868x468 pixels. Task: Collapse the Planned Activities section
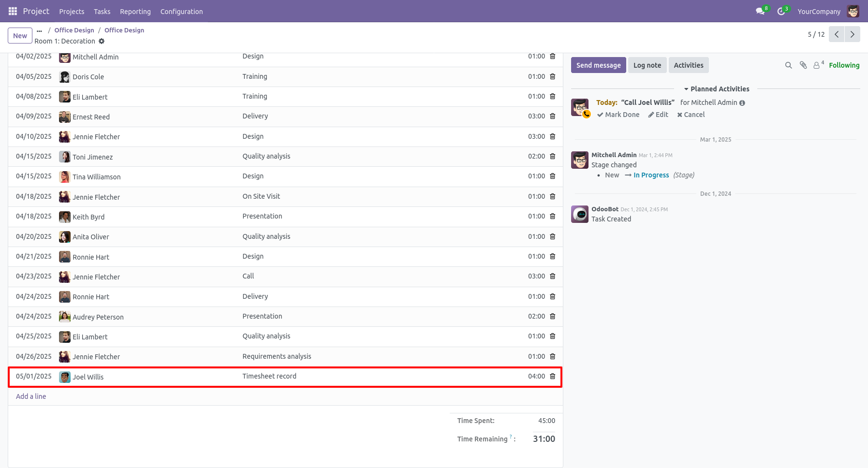click(716, 89)
